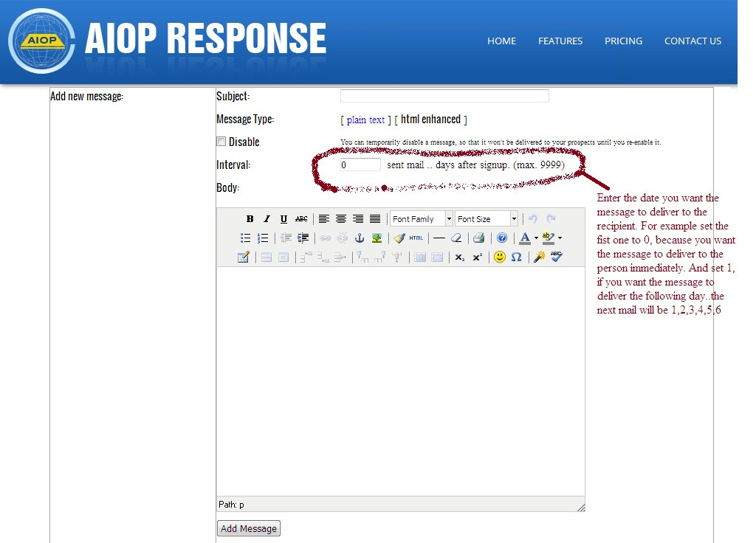Apply superscript formatting

tap(478, 257)
